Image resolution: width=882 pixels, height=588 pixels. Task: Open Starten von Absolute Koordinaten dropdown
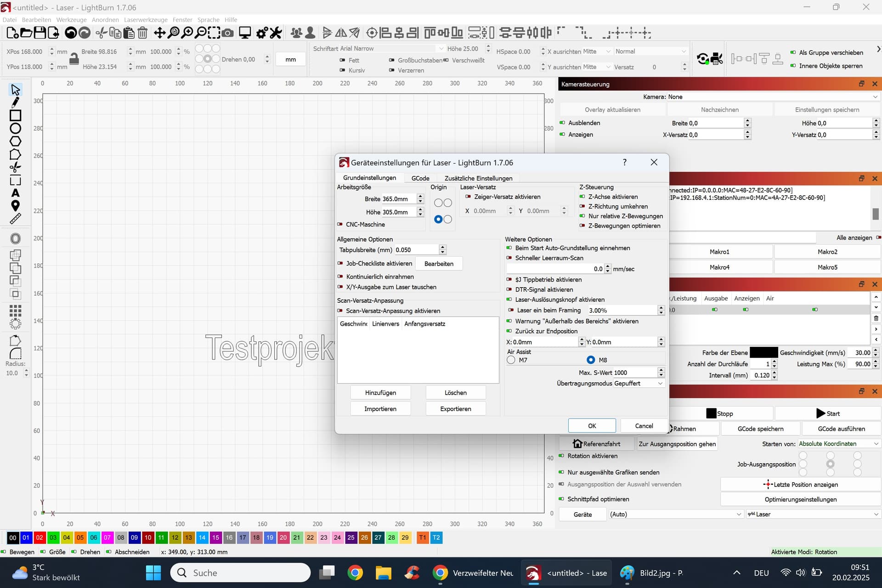pyautogui.click(x=838, y=444)
